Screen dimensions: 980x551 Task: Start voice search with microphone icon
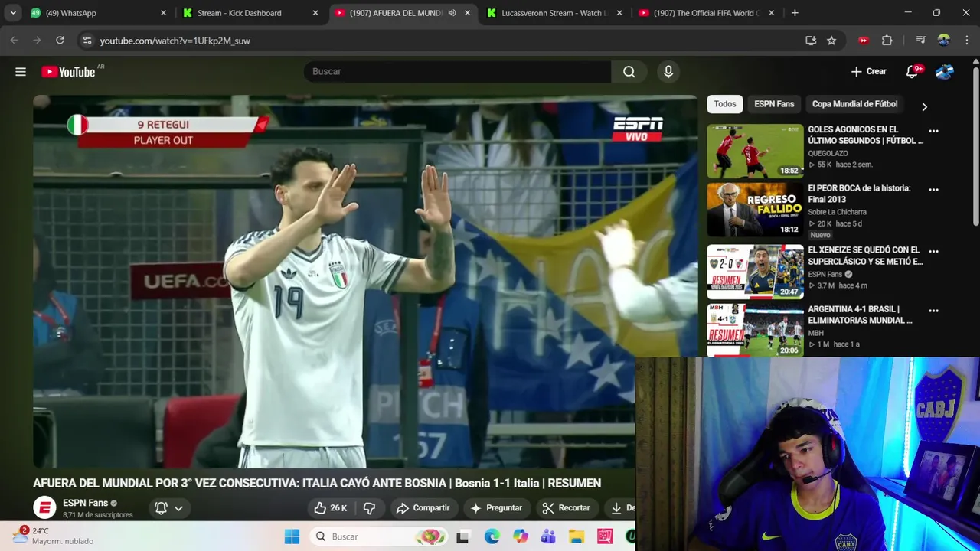coord(668,72)
